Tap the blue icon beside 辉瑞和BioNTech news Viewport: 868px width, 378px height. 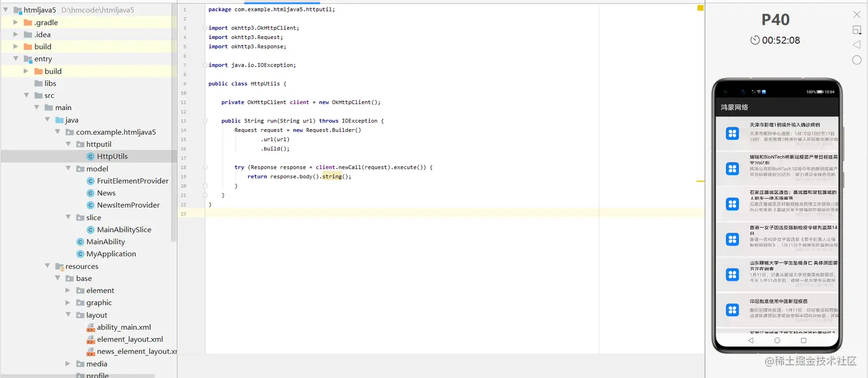point(732,169)
